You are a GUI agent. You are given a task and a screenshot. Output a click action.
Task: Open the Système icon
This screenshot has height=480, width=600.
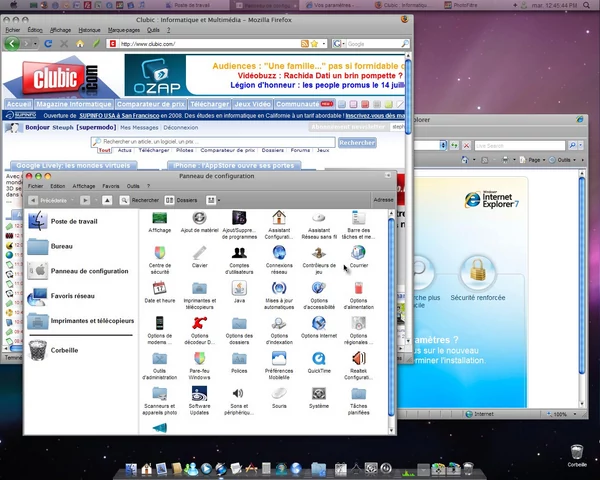[318, 394]
